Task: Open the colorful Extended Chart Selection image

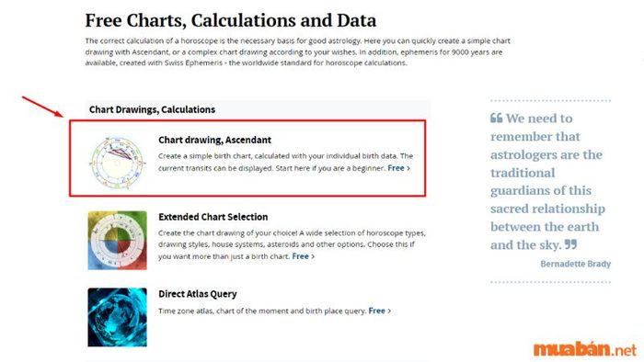Action: 117,240
